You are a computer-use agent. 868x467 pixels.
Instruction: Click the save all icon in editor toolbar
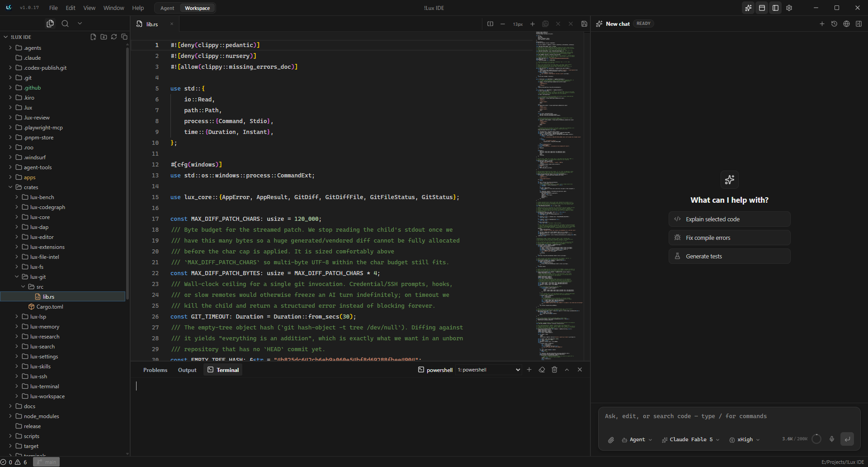point(545,24)
